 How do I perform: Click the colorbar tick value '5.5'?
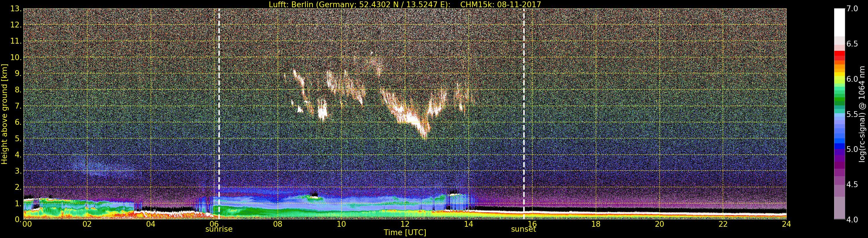click(852, 114)
